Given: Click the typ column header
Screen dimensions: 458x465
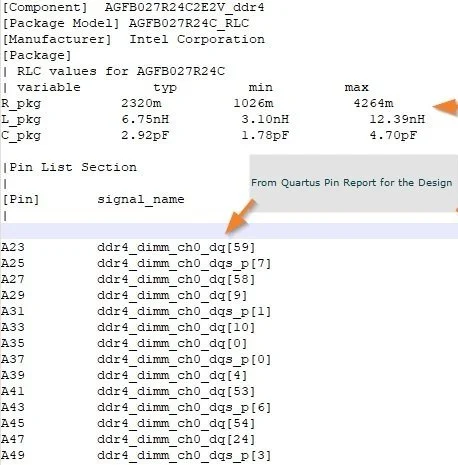Looking at the screenshot, I should [165, 88].
